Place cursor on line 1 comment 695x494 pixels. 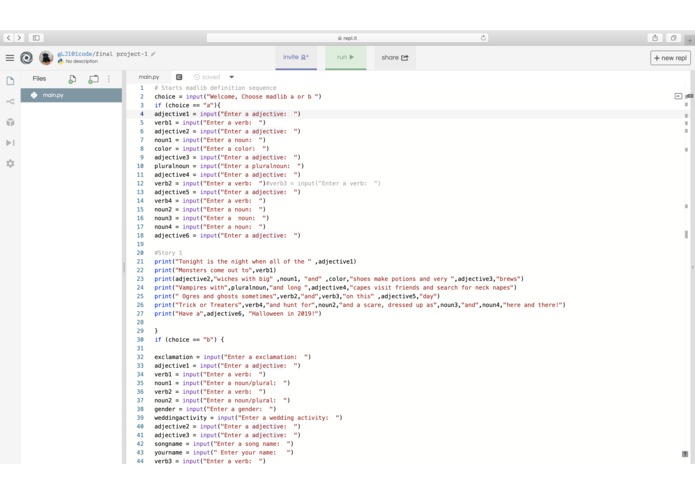click(215, 88)
